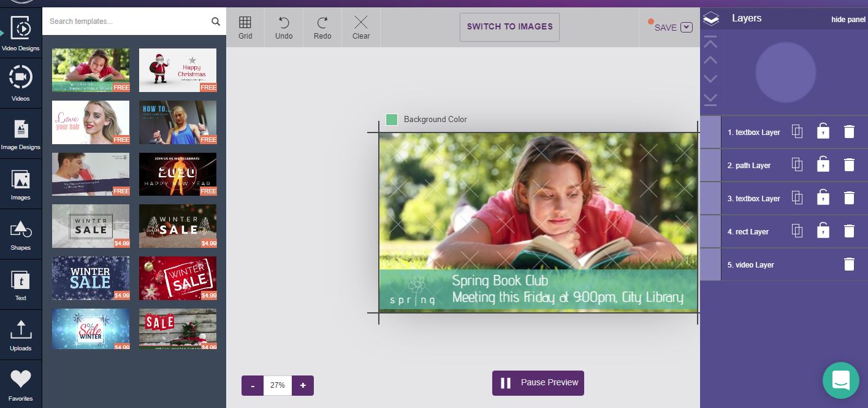Duplicate the path Layer using its copy icon

797,164
